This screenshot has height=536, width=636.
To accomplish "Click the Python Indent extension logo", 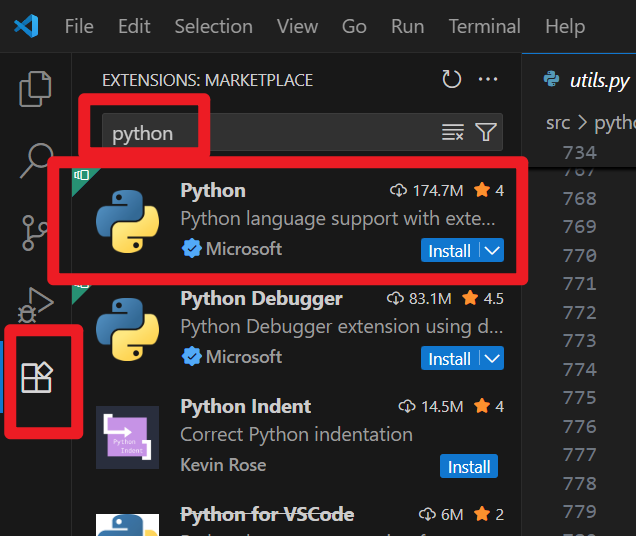I will [127, 437].
